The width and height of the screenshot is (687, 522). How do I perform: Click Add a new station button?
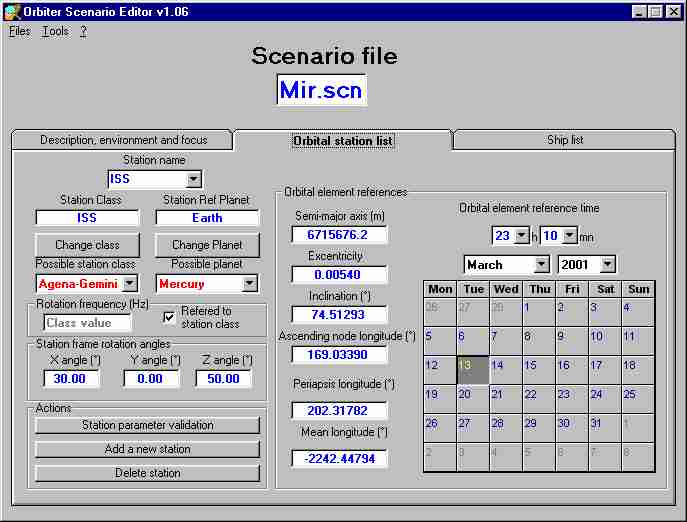pos(148,449)
